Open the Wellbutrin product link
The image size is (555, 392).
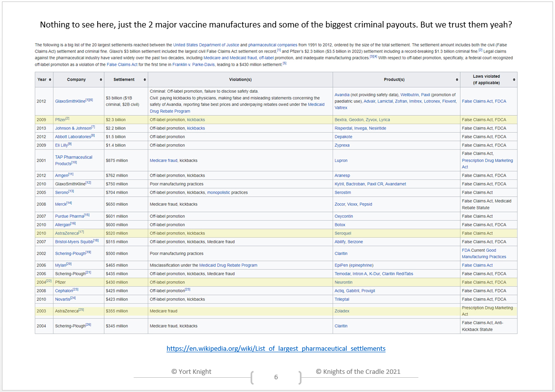click(x=410, y=95)
